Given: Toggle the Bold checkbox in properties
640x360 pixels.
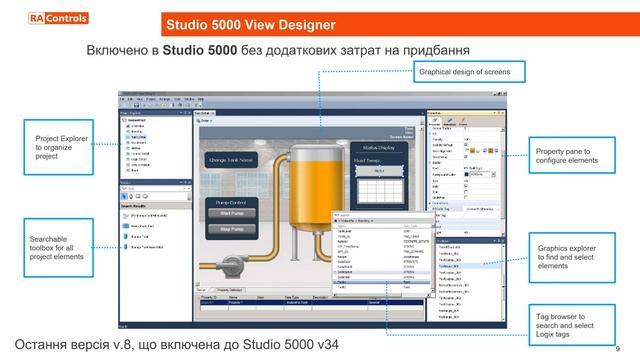Looking at the screenshot, I should (466, 186).
